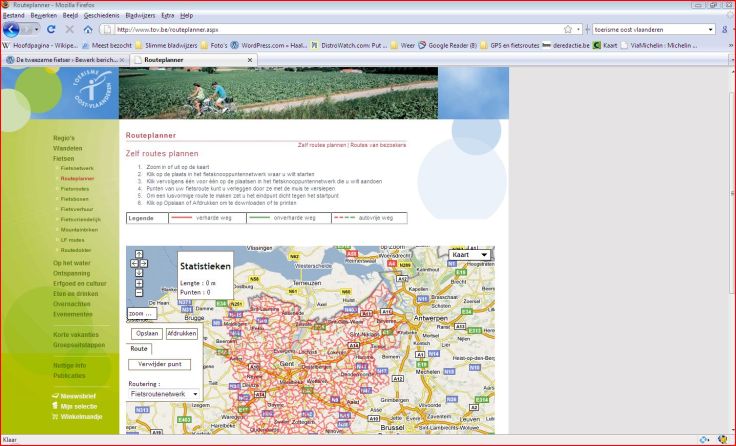Open the Foto's bookmark folder
Image resolution: width=736 pixels, height=446 pixels.
pyautogui.click(x=214, y=46)
